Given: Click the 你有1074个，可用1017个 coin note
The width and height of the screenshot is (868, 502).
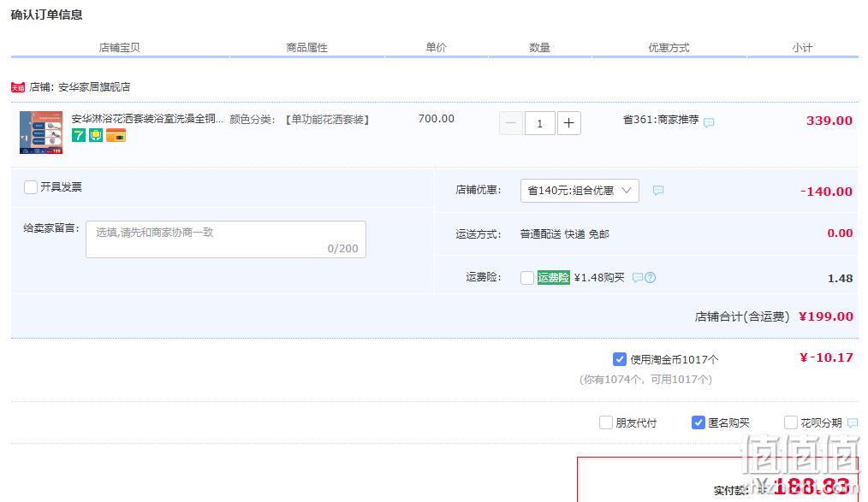Looking at the screenshot, I should [646, 379].
